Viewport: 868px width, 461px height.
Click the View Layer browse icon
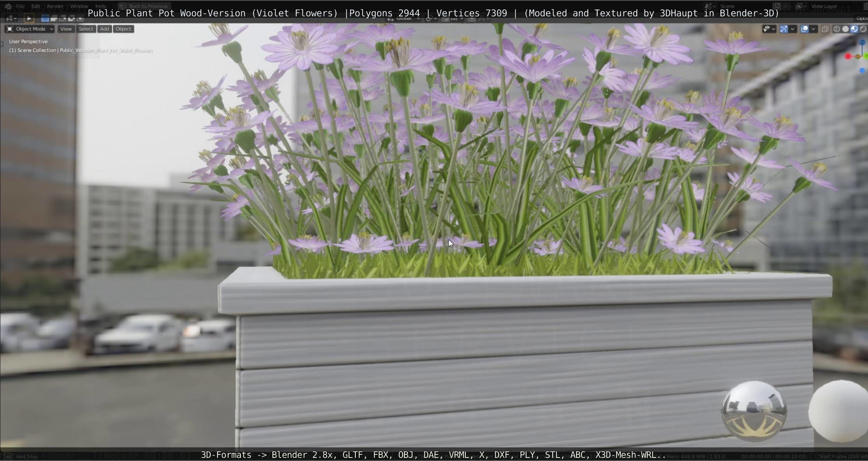(x=800, y=6)
